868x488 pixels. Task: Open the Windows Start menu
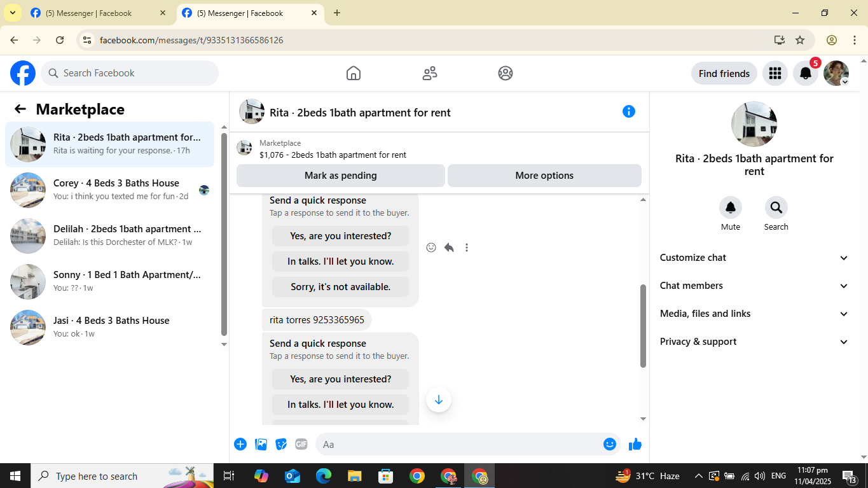[x=15, y=476]
